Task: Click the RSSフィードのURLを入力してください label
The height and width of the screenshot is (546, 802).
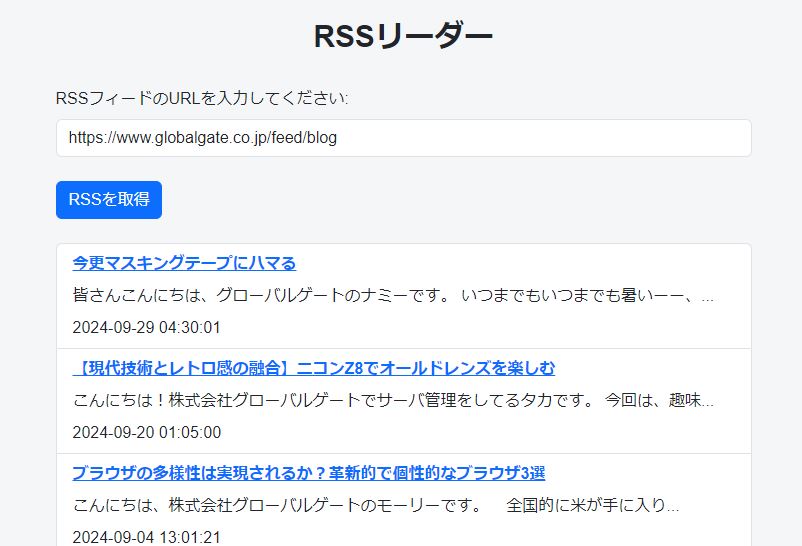Action: point(202,98)
